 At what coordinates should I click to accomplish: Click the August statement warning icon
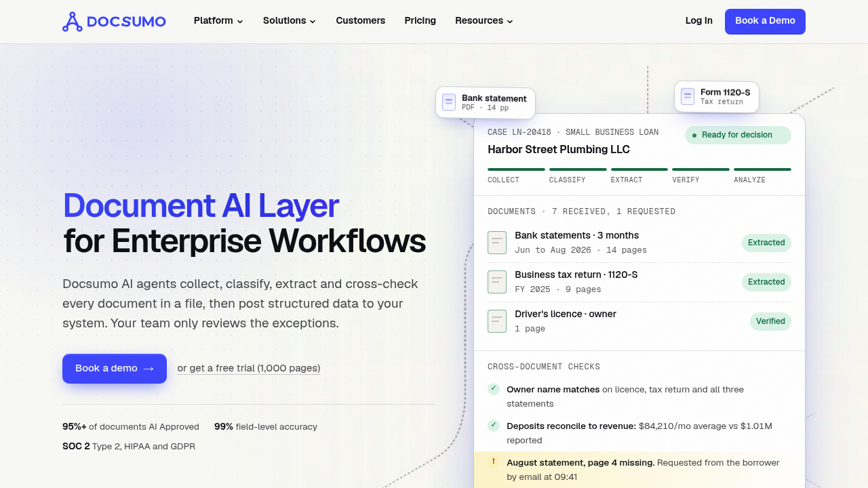(x=494, y=462)
